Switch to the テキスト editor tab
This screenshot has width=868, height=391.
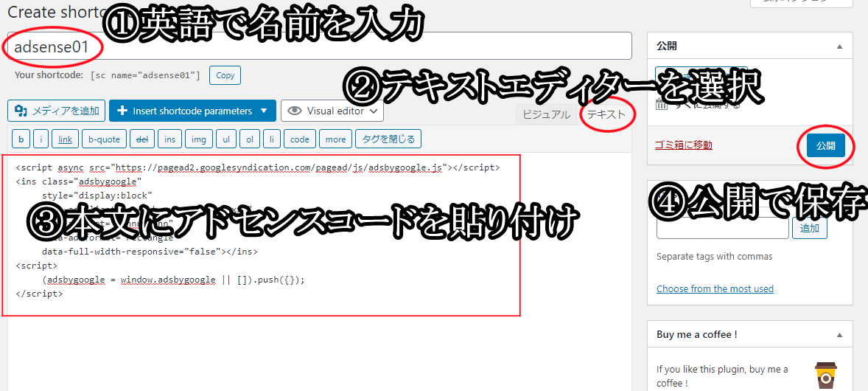click(606, 115)
